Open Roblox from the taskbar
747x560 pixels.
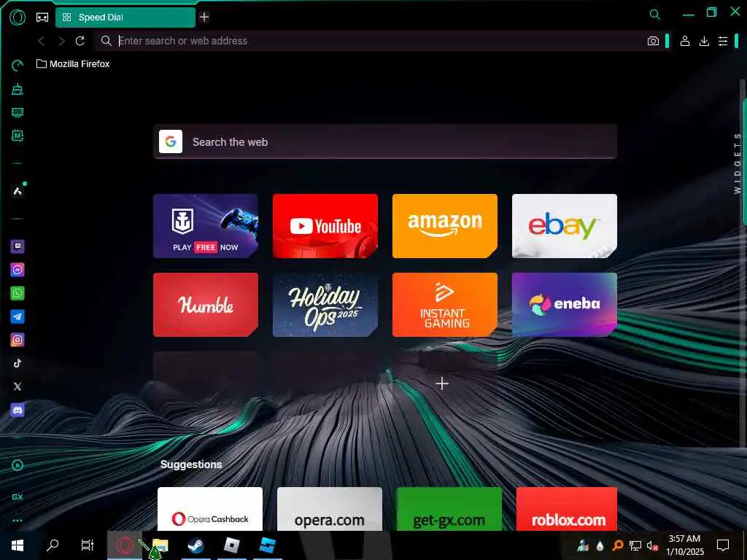tap(231, 545)
